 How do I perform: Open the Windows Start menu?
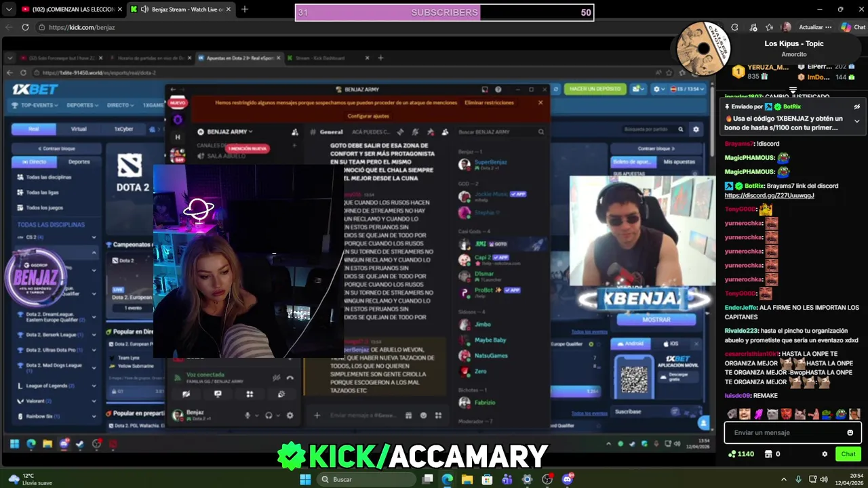(305, 479)
